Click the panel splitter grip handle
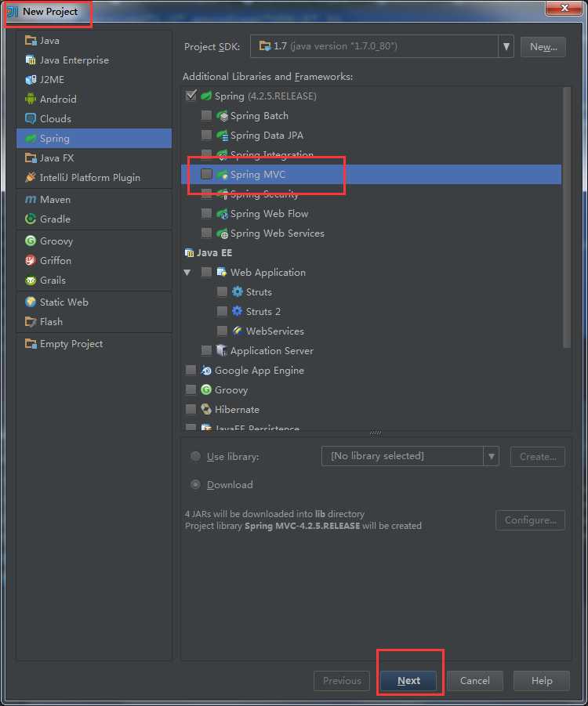The height and width of the screenshot is (706, 588). coord(376,433)
